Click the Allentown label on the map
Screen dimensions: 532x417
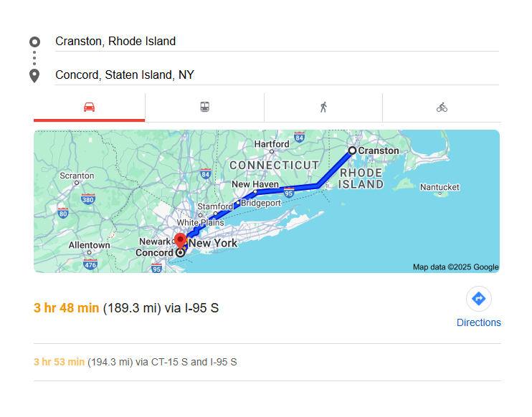[x=89, y=245]
